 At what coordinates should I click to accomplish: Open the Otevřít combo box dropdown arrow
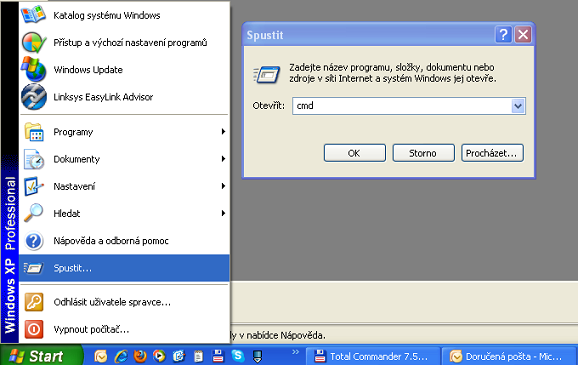(x=518, y=106)
